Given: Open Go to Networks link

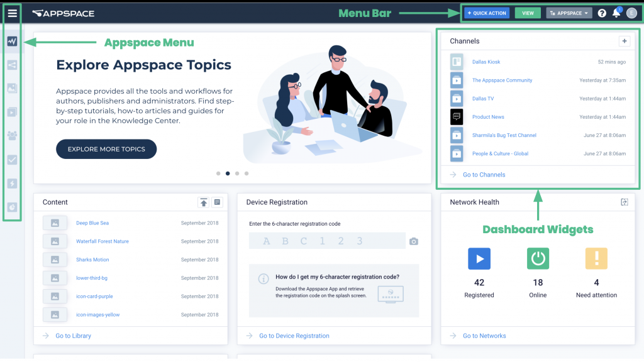Looking at the screenshot, I should [x=484, y=336].
